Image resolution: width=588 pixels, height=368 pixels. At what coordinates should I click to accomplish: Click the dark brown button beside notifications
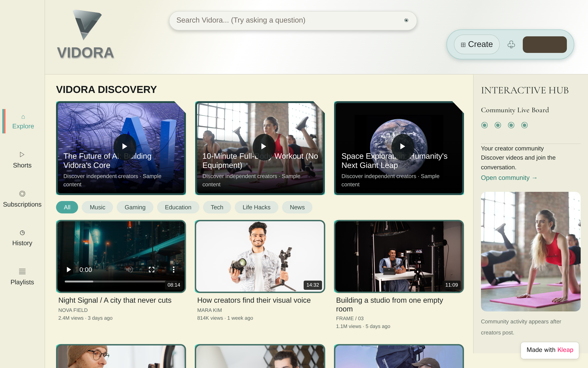coord(545,44)
